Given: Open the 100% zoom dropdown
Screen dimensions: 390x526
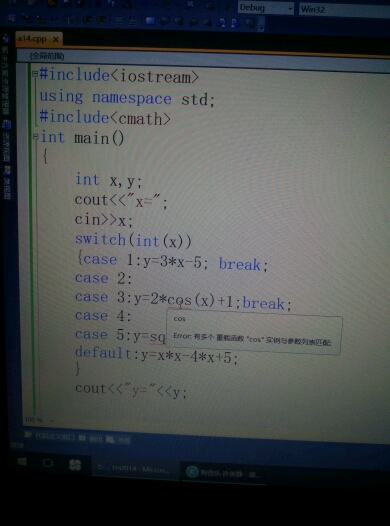Looking at the screenshot, I should point(38,419).
